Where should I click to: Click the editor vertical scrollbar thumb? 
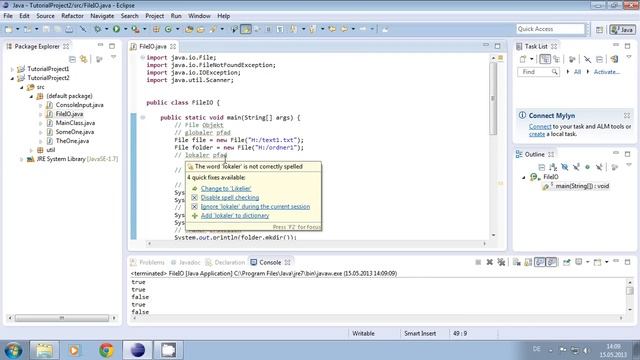click(493, 98)
